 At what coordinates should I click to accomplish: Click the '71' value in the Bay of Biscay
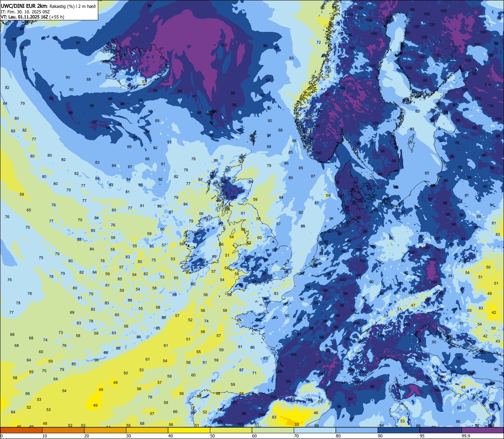pos(254,373)
